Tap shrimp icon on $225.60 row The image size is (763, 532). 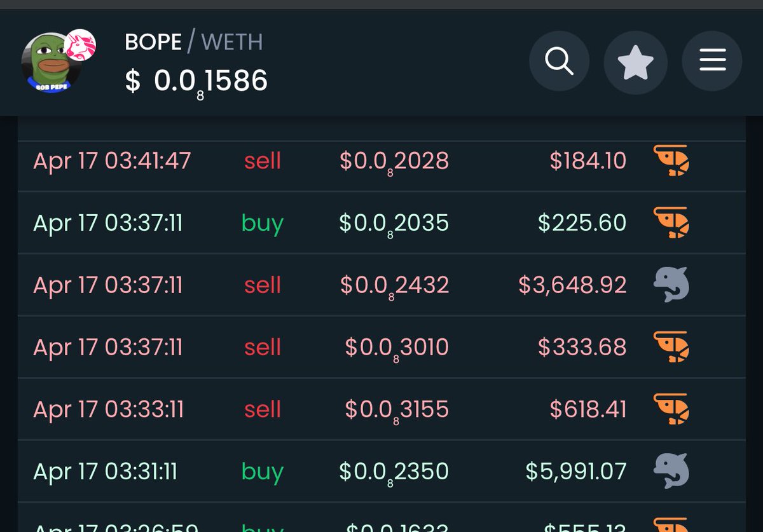pyautogui.click(x=671, y=223)
